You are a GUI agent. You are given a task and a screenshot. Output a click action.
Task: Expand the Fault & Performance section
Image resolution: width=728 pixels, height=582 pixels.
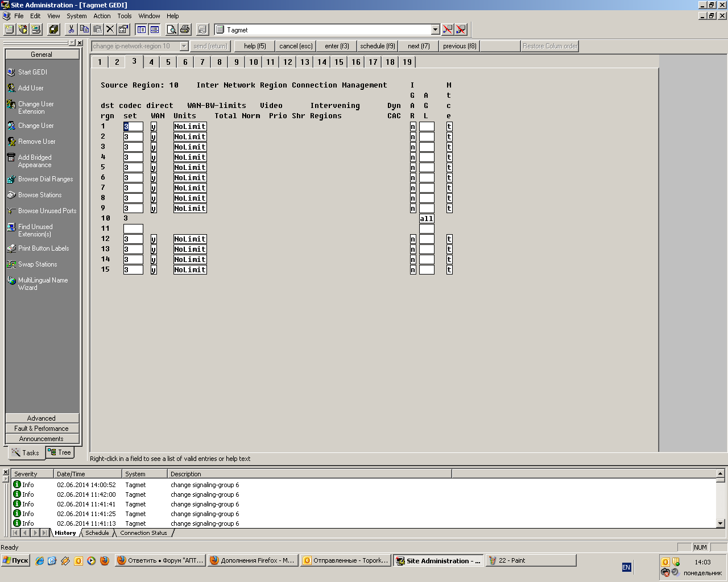[42, 429]
